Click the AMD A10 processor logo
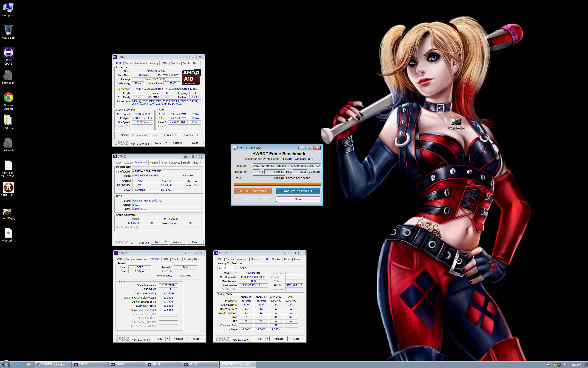 (x=191, y=77)
